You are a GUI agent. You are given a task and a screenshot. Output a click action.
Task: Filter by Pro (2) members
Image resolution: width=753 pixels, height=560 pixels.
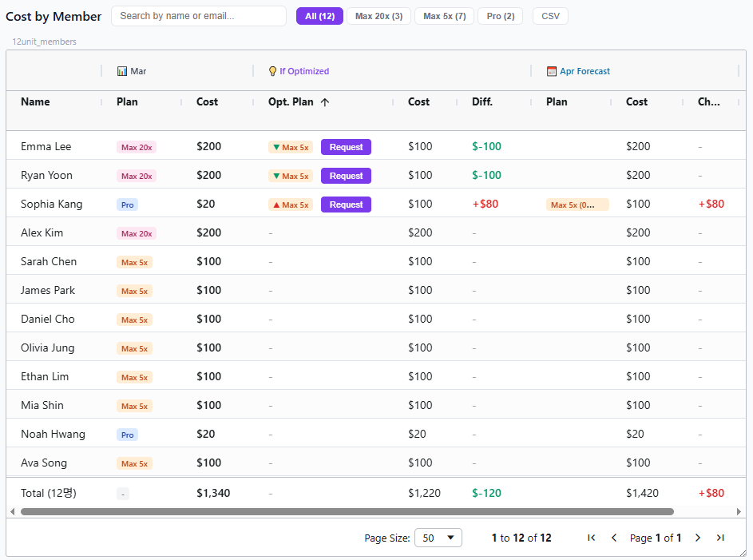tap(500, 16)
